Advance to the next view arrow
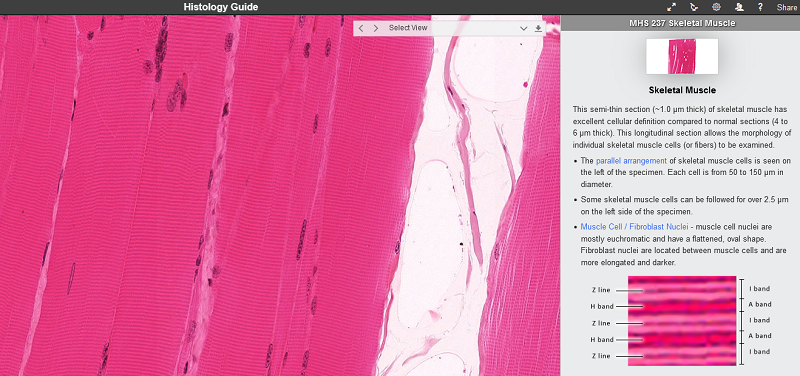This screenshot has width=800, height=376. tap(376, 28)
